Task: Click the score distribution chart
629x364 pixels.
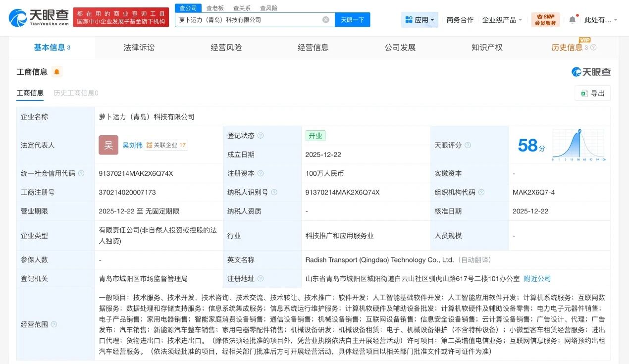Action: point(578,145)
